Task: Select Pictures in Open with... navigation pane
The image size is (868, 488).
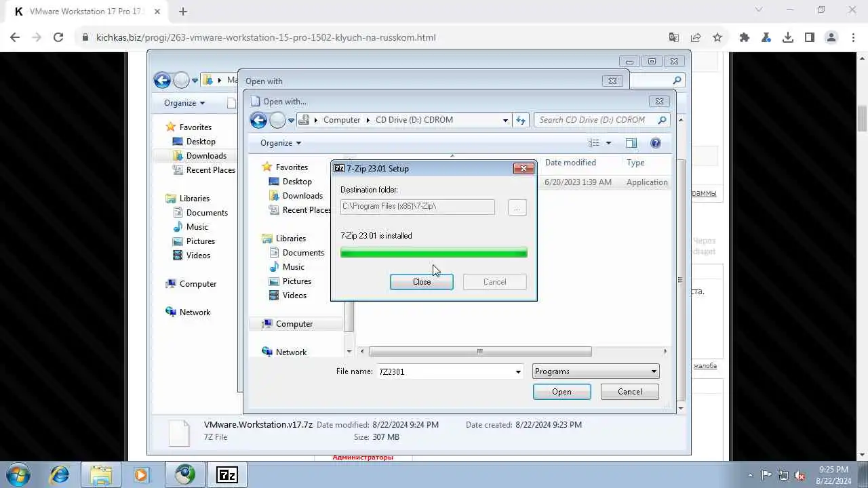Action: tap(297, 281)
